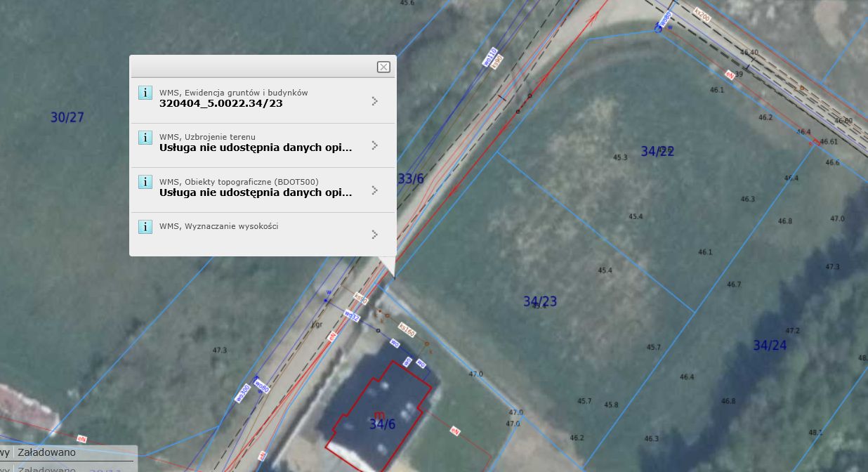Click elevation label 46.7 on map
868x472 pixels.
[x=734, y=284]
